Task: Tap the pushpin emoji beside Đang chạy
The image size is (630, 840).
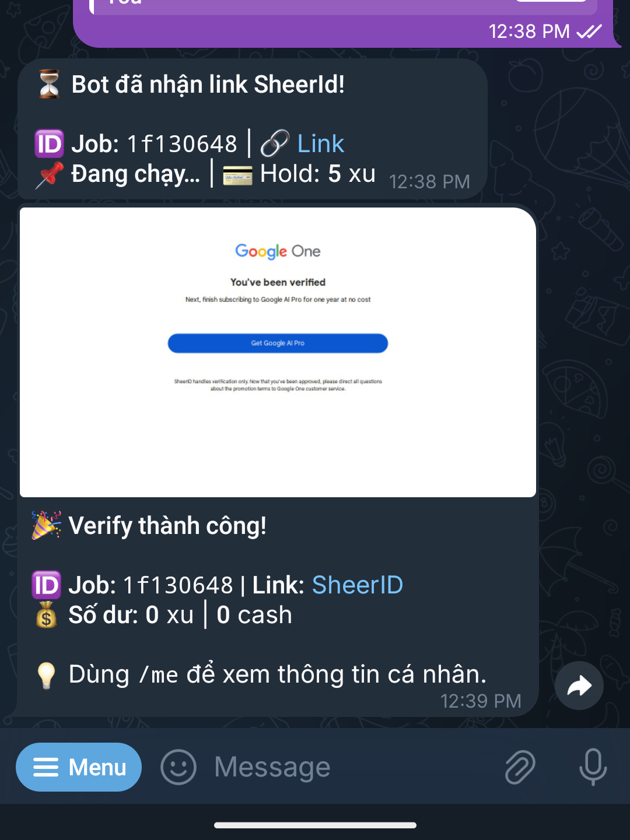Action: coord(49,175)
